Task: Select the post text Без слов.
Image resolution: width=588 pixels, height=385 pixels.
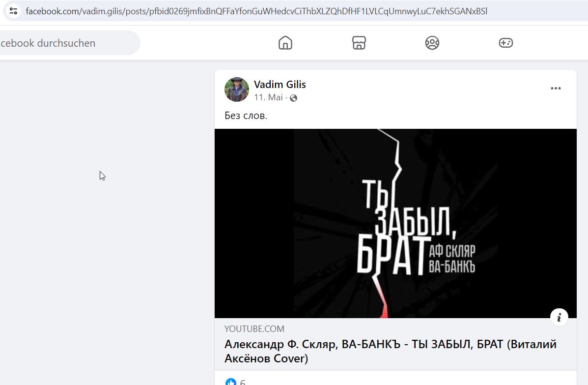Action: [246, 116]
